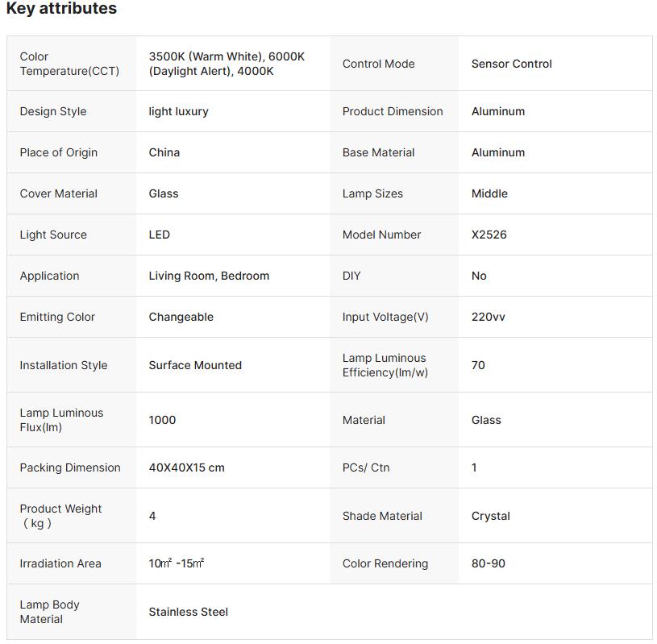This screenshot has width=657, height=644.
Task: Select the "China" place of origin value
Action: (x=164, y=152)
